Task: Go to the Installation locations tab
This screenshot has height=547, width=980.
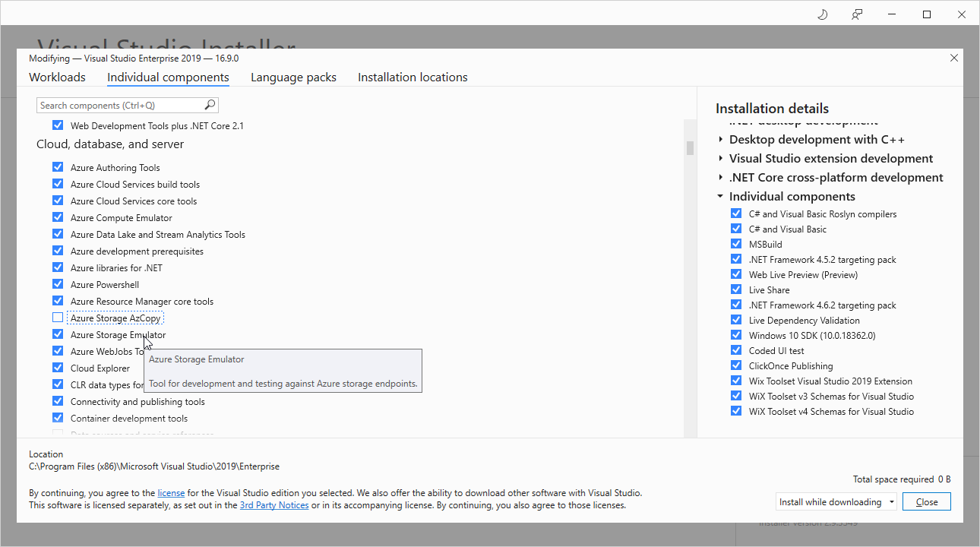Action: [x=413, y=77]
